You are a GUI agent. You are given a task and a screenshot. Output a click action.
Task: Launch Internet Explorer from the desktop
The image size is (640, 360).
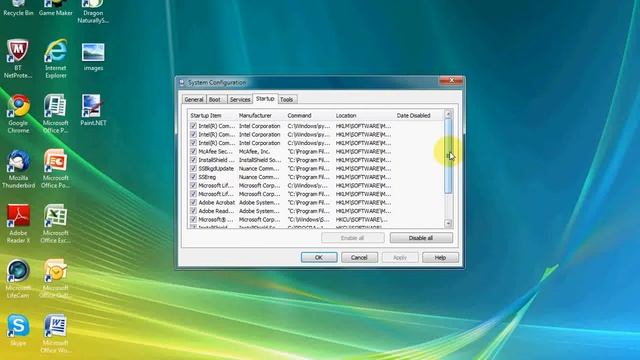pos(56,58)
